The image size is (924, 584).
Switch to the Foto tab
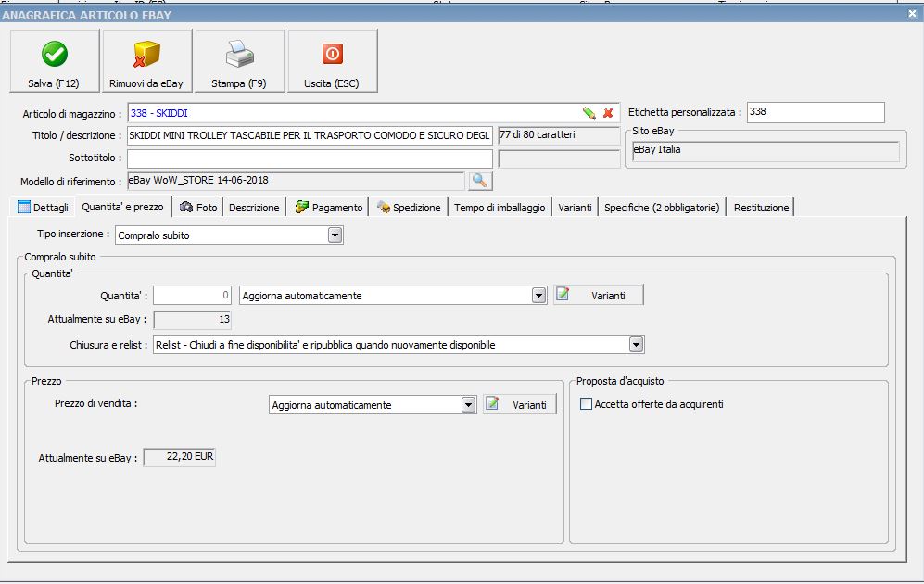click(198, 208)
